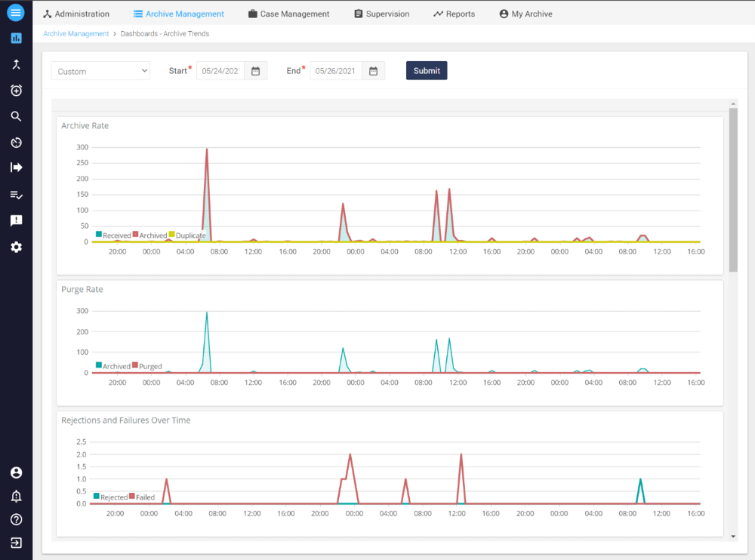Open the help question mark icon

[16, 519]
